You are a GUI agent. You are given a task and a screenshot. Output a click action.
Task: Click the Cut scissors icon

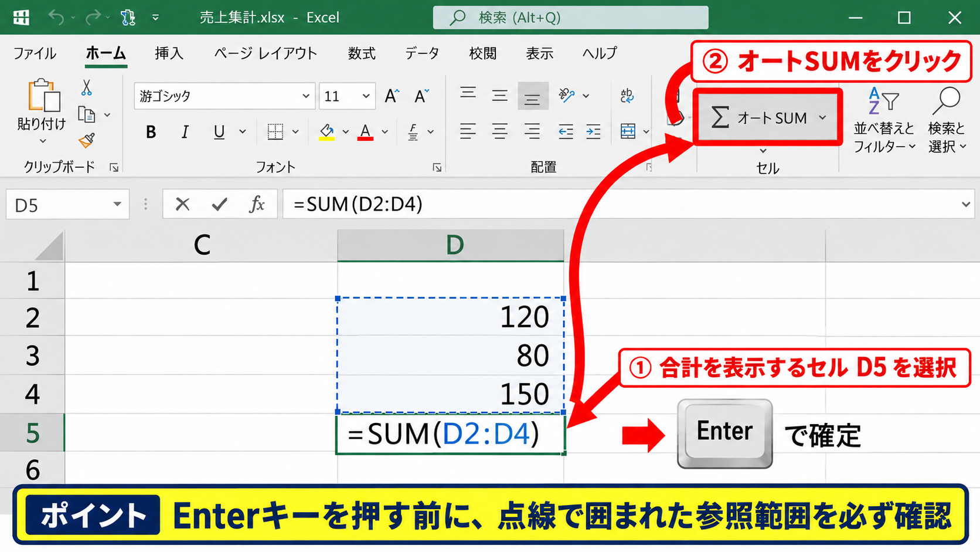(x=87, y=88)
